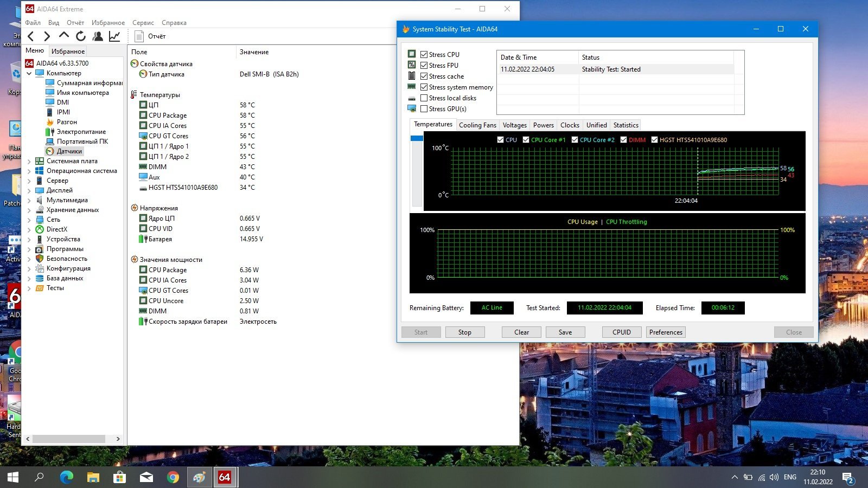Click the AIDA64 taskbar icon

(225, 477)
